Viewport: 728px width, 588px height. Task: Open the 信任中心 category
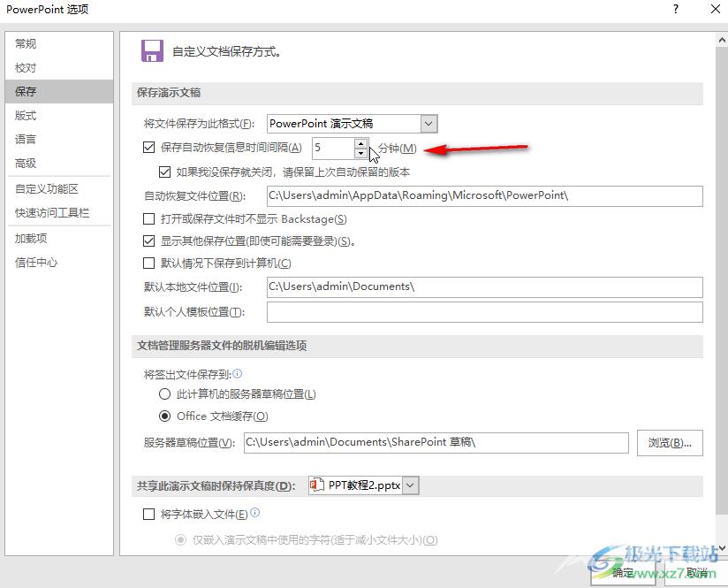tap(59, 263)
